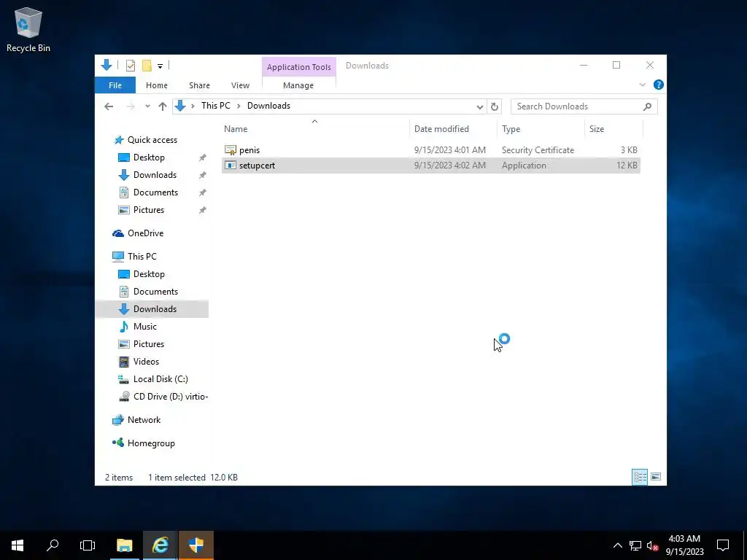Open the Recycle Bin desktop icon
This screenshot has height=560, width=747.
click(28, 29)
